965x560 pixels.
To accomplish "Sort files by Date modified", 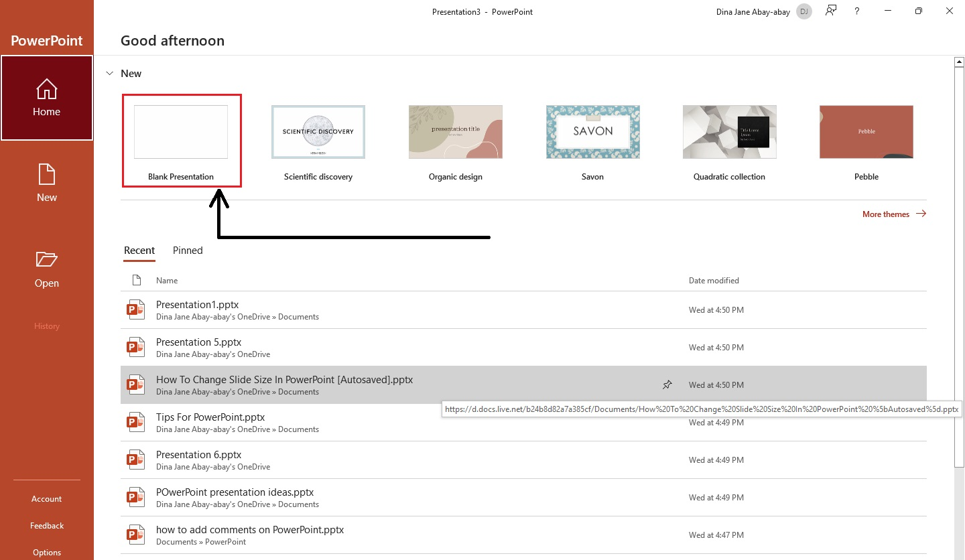I will point(714,280).
